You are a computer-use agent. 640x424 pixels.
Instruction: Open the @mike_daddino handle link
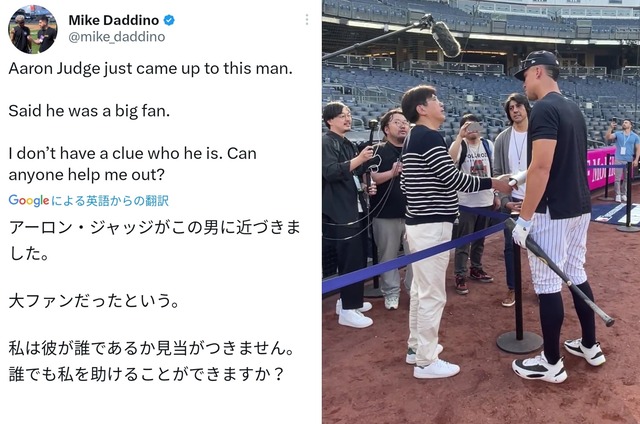(x=117, y=37)
